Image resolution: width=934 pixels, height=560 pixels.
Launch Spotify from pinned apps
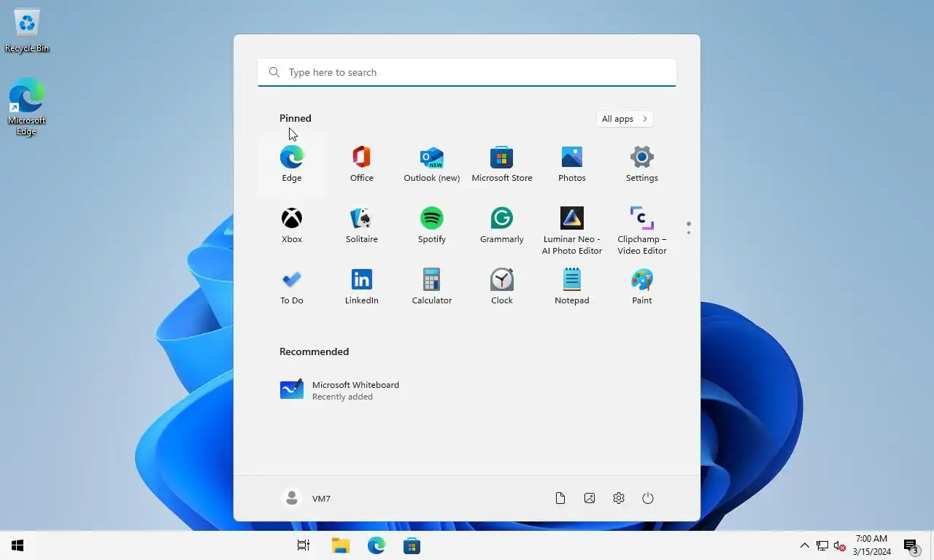point(432,226)
